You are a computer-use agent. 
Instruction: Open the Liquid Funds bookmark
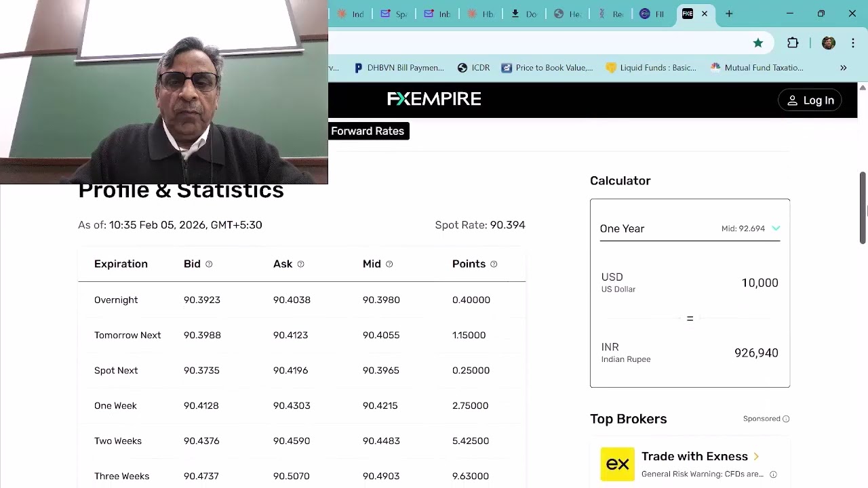[x=651, y=68]
